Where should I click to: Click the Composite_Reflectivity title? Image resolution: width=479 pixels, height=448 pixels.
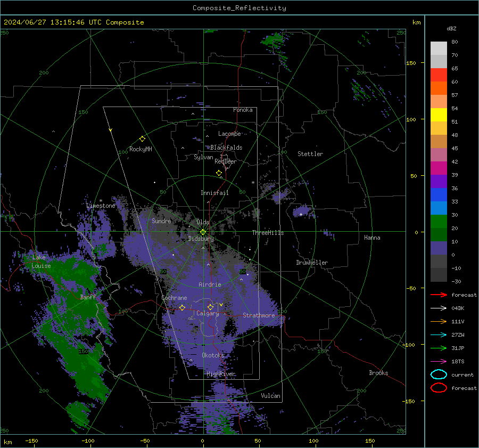[x=240, y=8]
